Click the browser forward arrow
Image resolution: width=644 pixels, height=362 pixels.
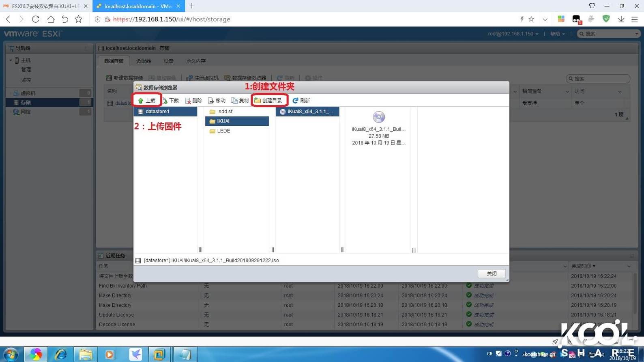point(21,19)
